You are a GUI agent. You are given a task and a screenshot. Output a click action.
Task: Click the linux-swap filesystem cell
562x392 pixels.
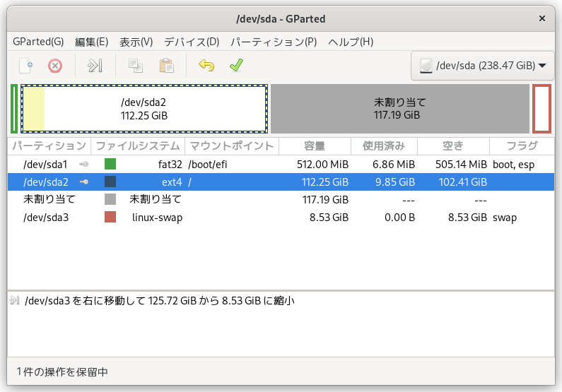coord(157,218)
